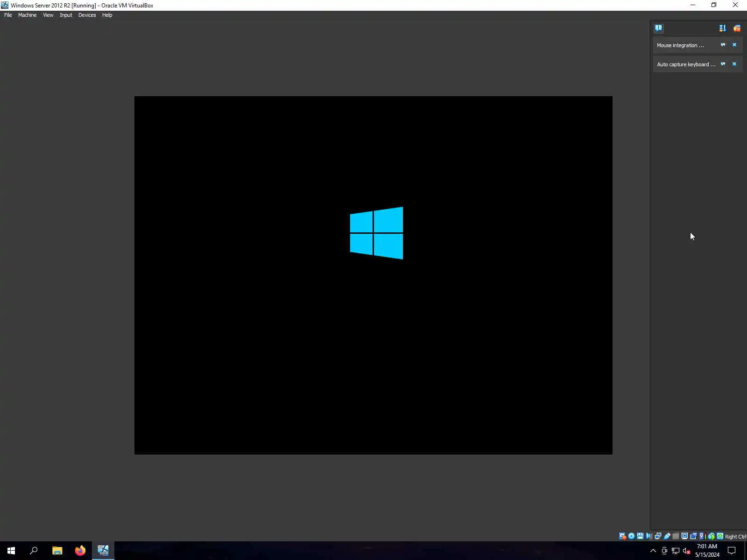
Task: Open the Mouse integration notification text
Action: pyautogui.click(x=680, y=45)
